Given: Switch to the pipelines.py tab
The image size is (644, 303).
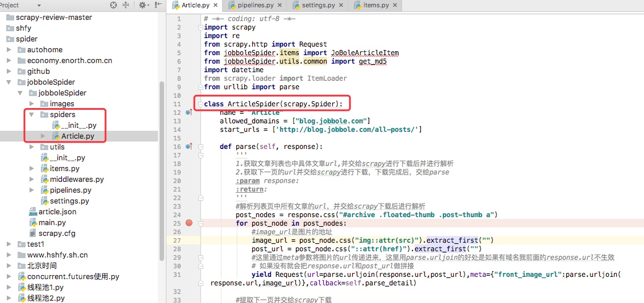Looking at the screenshot, I should (x=254, y=5).
